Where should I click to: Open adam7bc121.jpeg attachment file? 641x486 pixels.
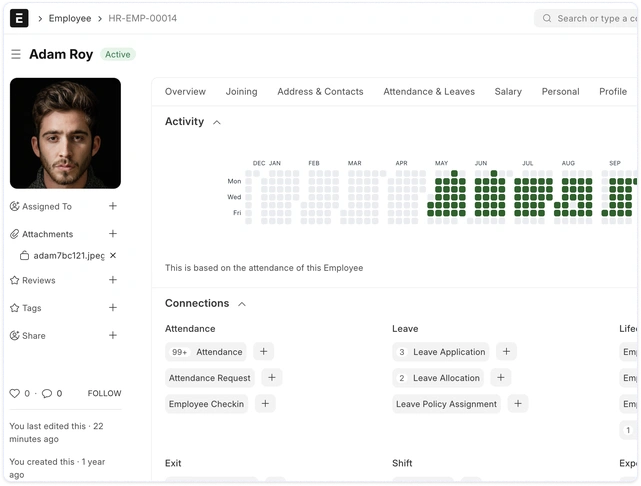[69, 256]
